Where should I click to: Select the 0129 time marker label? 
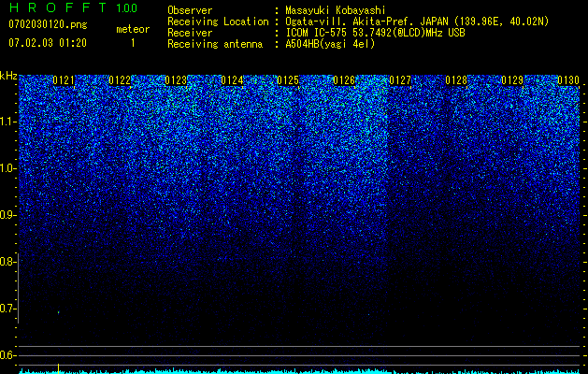click(512, 80)
